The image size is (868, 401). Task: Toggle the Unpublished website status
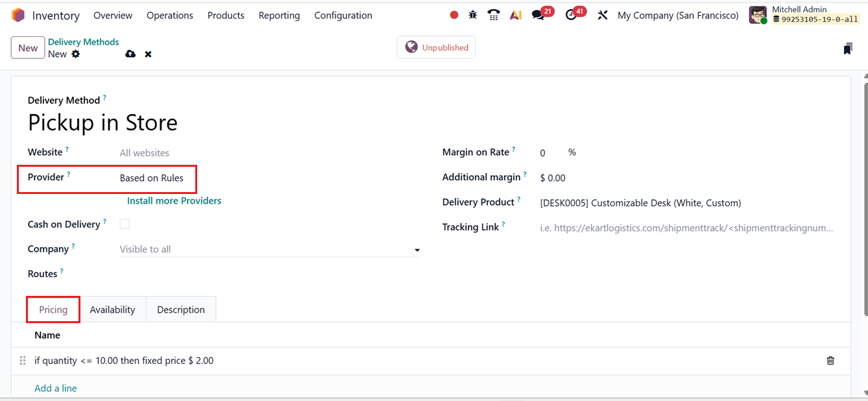pyautogui.click(x=436, y=47)
